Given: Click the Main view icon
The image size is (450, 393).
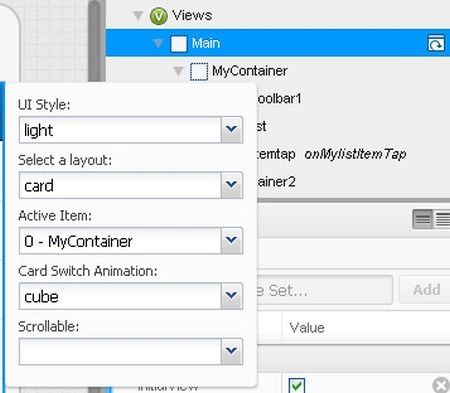Looking at the screenshot, I should 179,44.
